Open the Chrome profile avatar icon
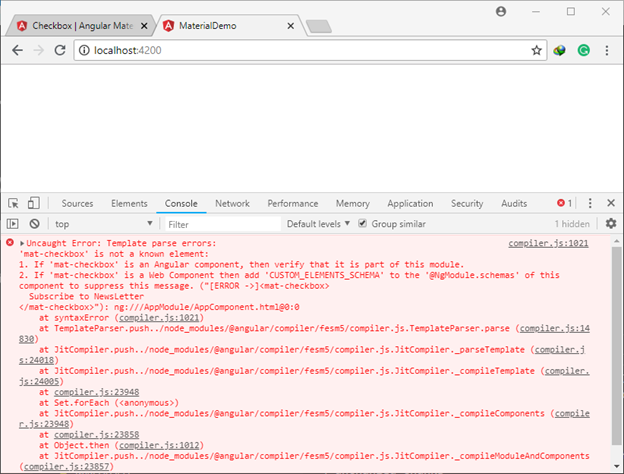The width and height of the screenshot is (624, 474). click(x=501, y=12)
